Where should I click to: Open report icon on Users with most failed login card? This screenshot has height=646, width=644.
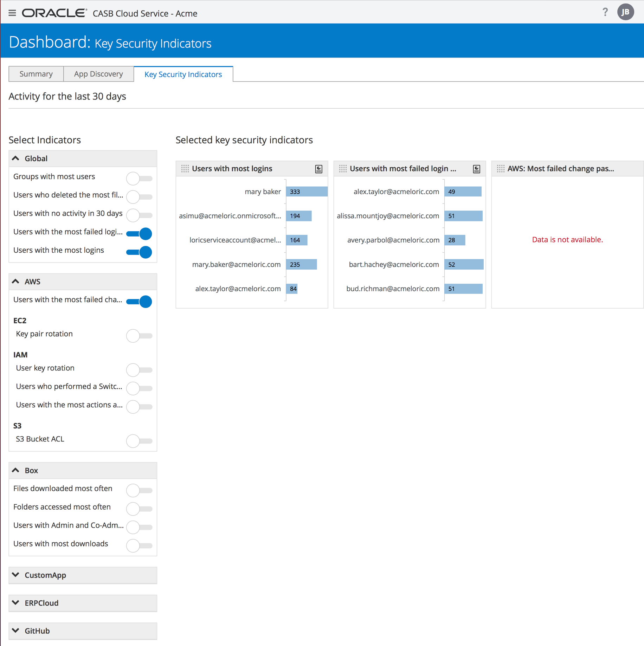pos(476,169)
